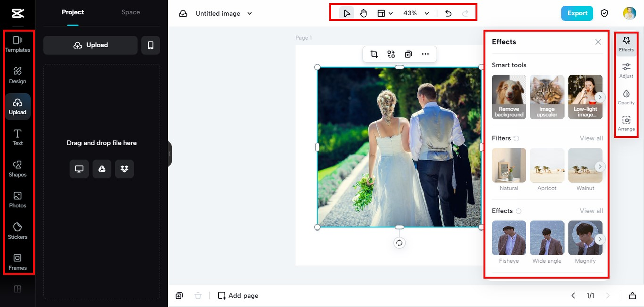
Task: Click the duplicate page icon in the bottom bar
Action: click(179, 296)
